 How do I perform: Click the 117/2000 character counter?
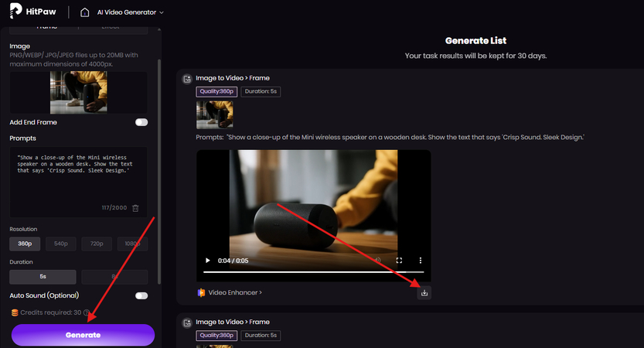114,208
